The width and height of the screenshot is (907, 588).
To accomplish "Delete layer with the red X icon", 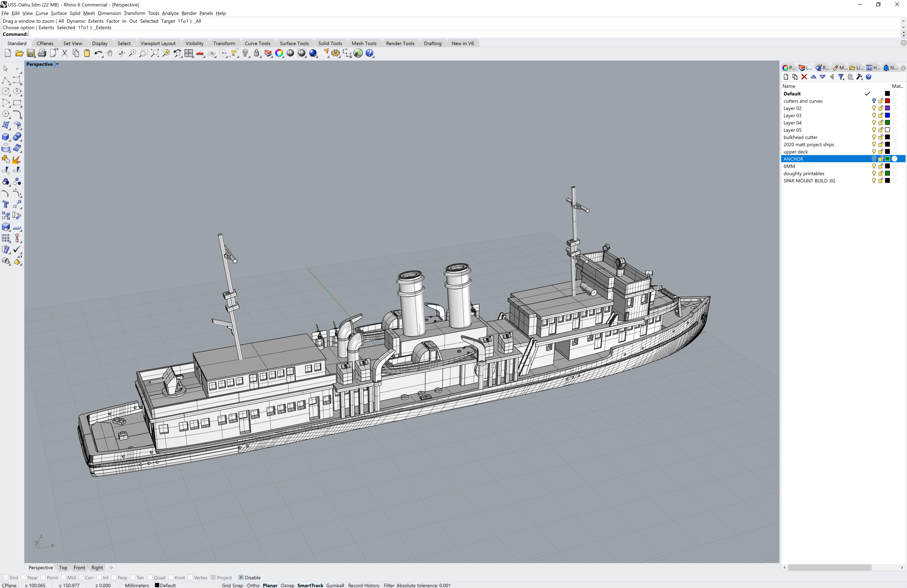I will click(x=804, y=77).
